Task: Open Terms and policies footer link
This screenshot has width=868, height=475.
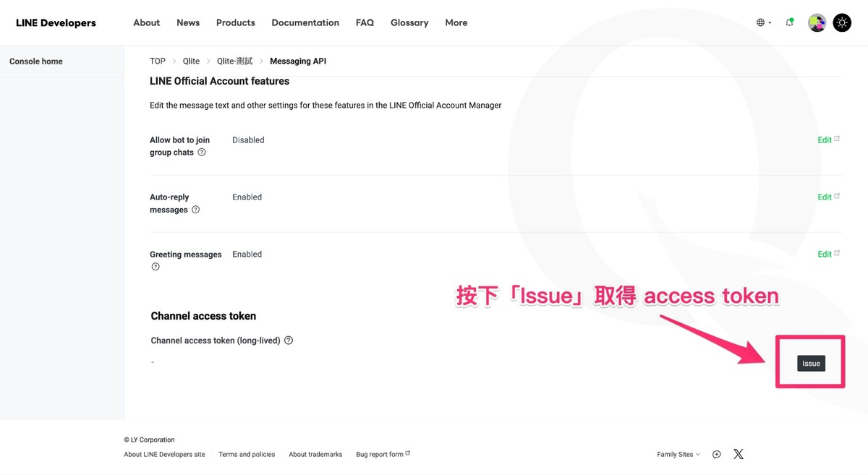Action: pyautogui.click(x=247, y=455)
